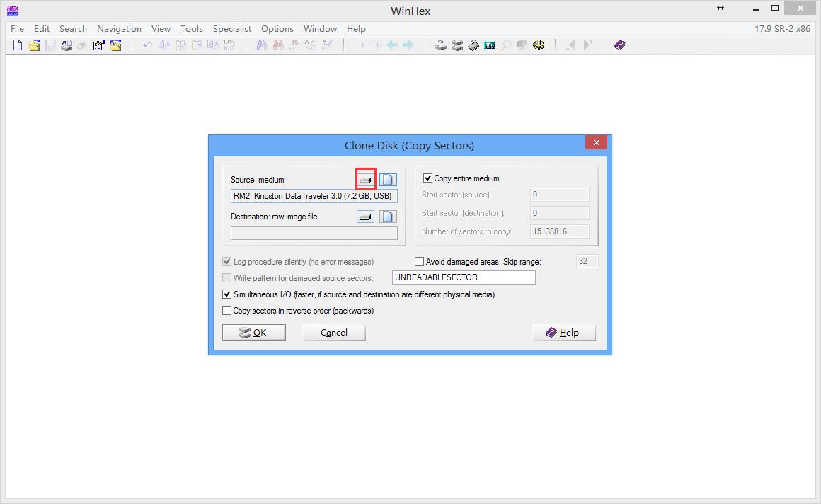Click the grayed 101/010 Modify Data icon
The width and height of the screenshot is (821, 504).
click(x=229, y=45)
